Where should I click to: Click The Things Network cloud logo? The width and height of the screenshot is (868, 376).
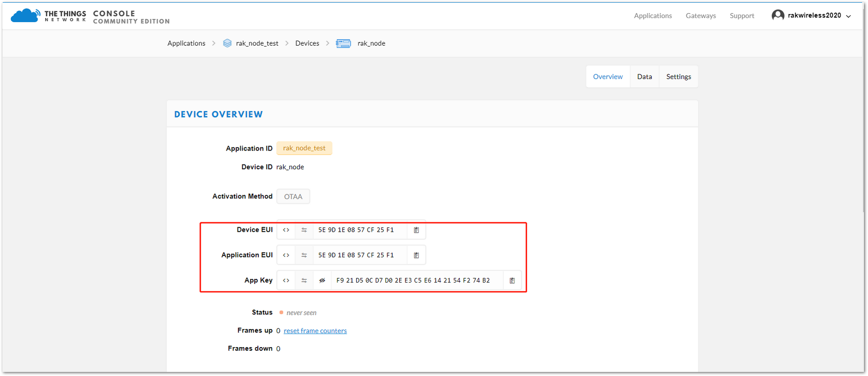[x=25, y=15]
